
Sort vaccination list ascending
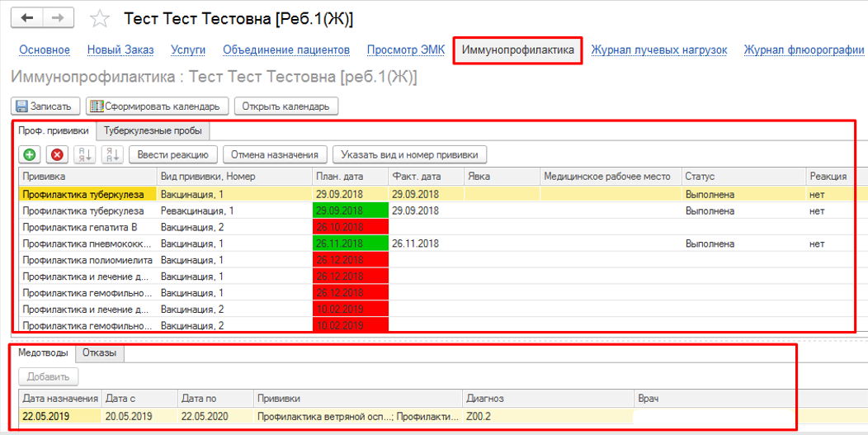85,154
